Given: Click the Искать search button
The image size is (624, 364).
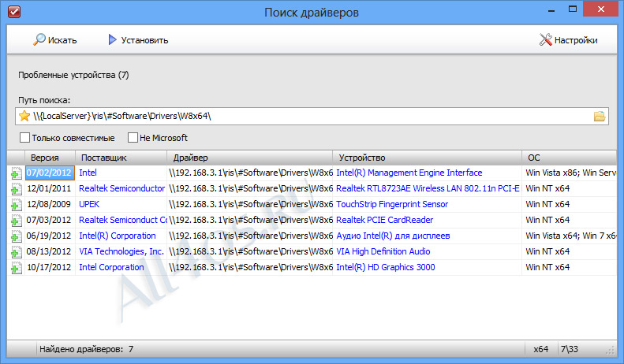Looking at the screenshot, I should (55, 39).
